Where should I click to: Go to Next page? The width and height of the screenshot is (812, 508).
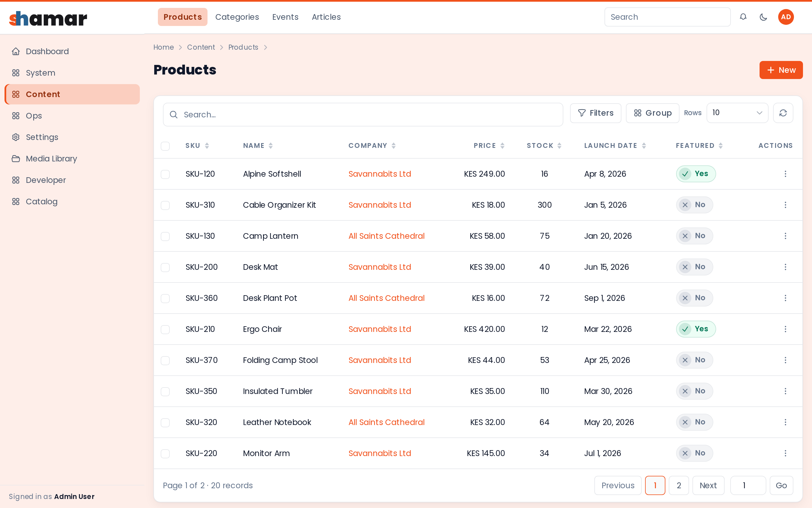708,485
